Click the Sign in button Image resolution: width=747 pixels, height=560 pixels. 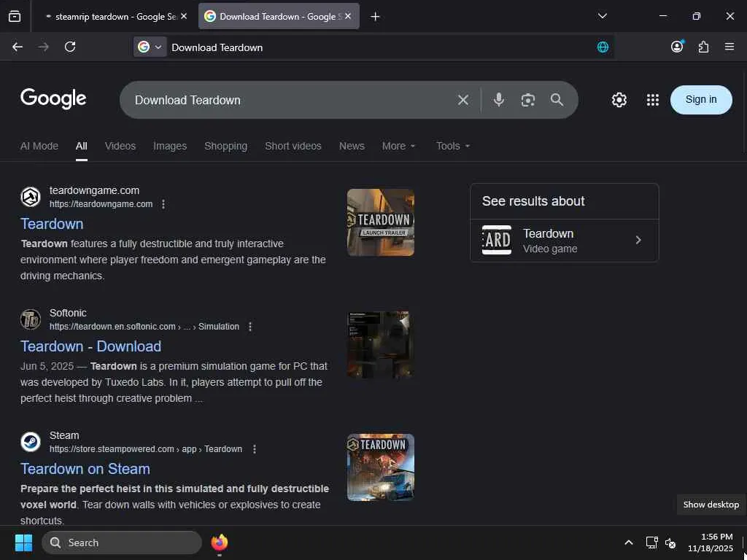point(701,99)
